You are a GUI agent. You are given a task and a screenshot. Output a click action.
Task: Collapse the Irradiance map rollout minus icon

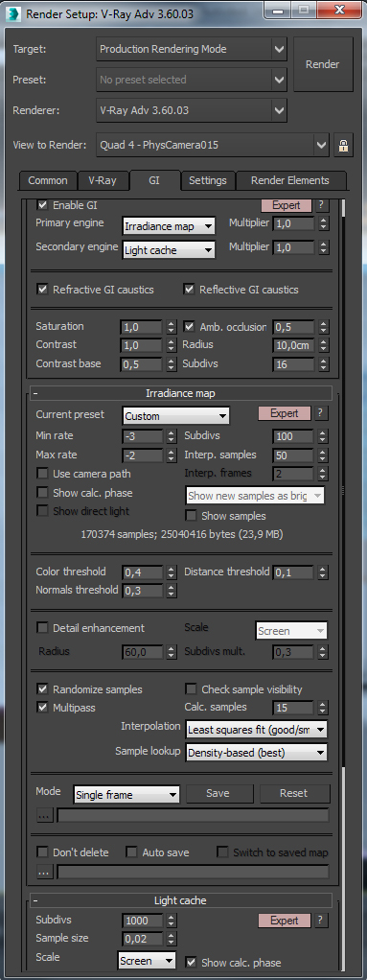tap(35, 393)
